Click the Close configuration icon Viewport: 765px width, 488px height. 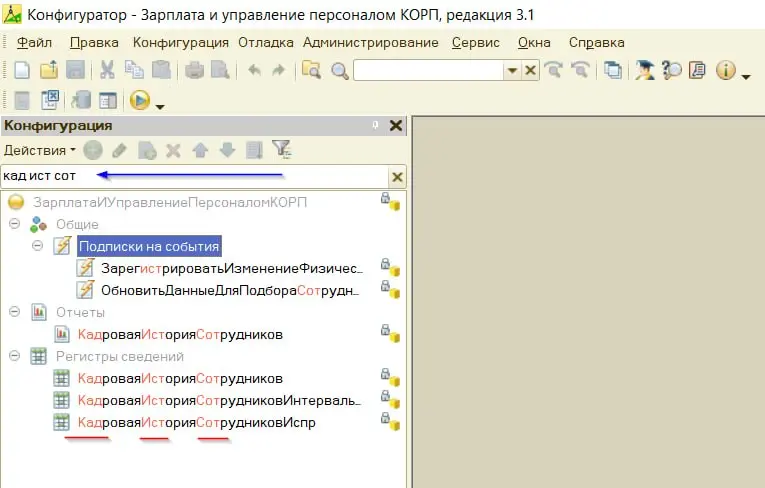pyautogui.click(x=49, y=100)
